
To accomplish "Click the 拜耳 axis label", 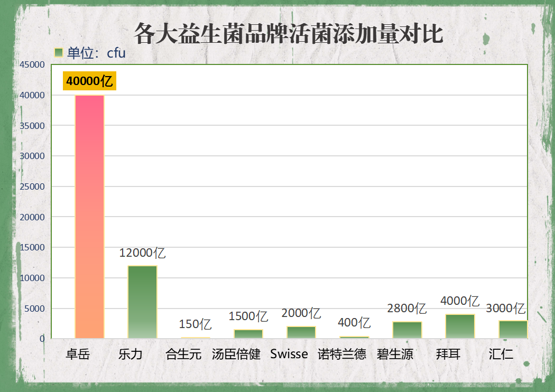I will click(x=448, y=354).
